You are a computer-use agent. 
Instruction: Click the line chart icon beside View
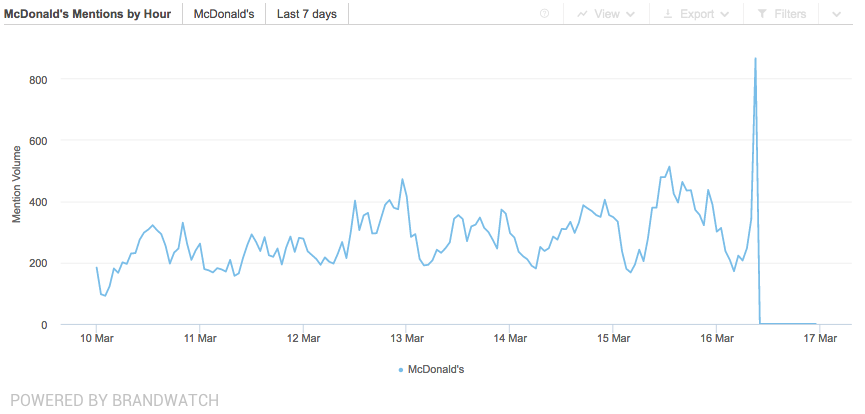tap(582, 14)
